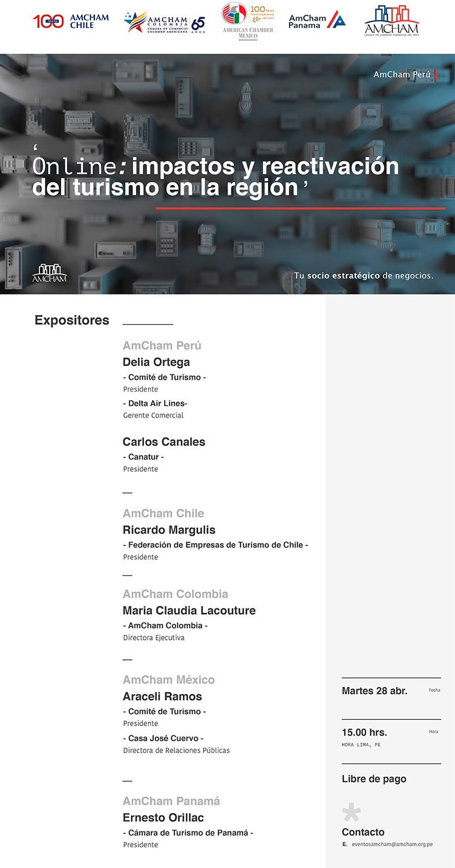Click the Martes 28 abr. date
The width and height of the screenshot is (455, 868).
(374, 691)
